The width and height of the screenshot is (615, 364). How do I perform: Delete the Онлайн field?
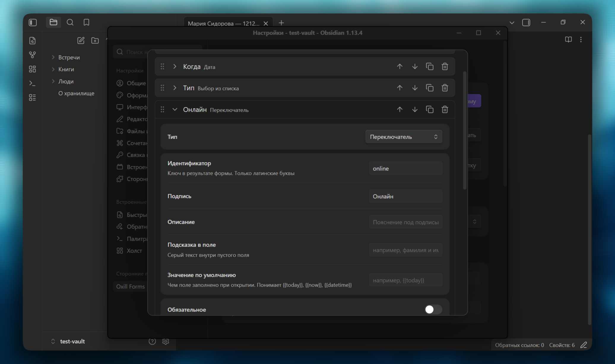coord(445,109)
